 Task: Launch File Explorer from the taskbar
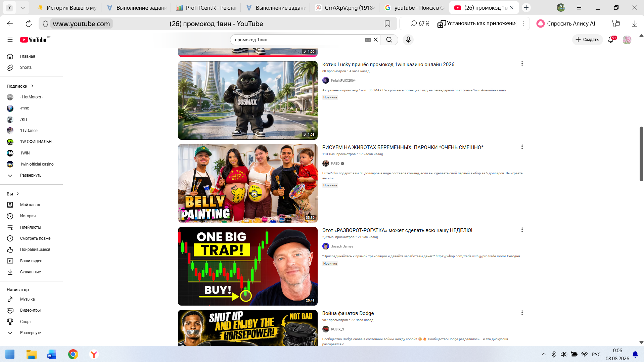(32, 354)
